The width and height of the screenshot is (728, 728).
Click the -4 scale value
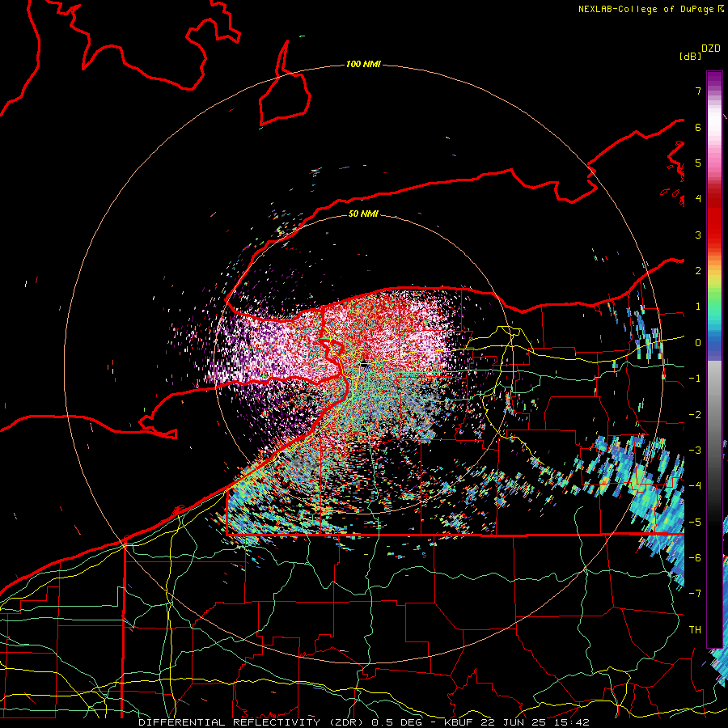tap(695, 485)
